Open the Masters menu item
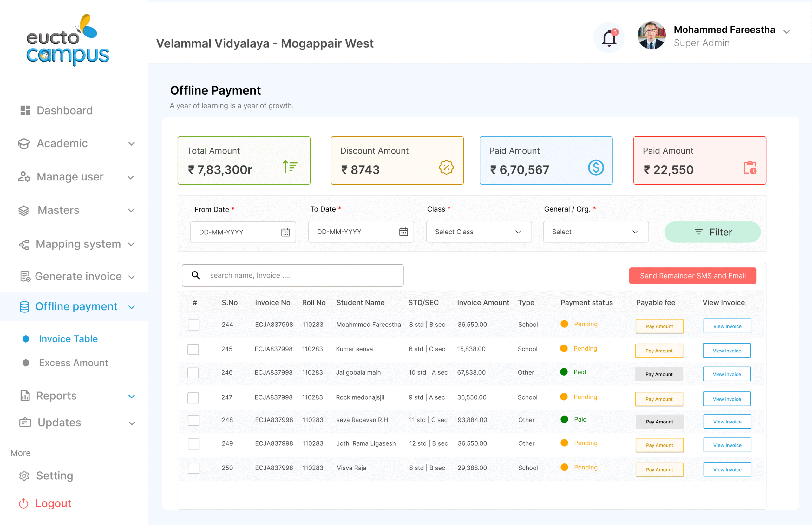Viewport: 812px width, 525px height. [58, 210]
